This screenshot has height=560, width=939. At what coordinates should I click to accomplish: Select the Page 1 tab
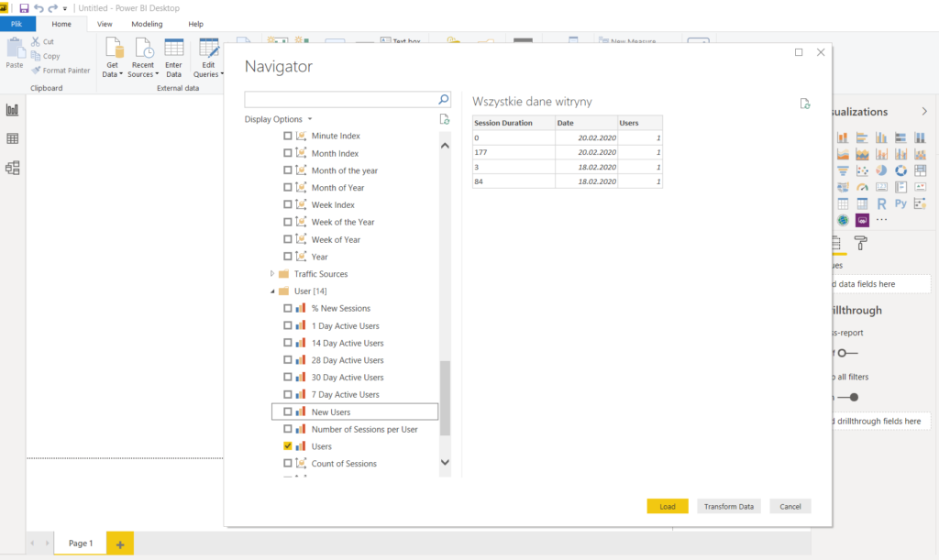(81, 544)
